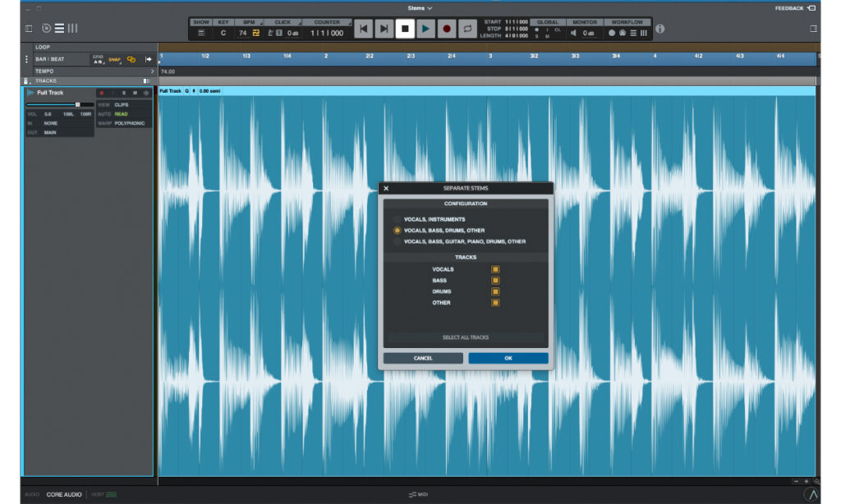
Task: Uncheck the Bass track checkbox
Action: [495, 281]
